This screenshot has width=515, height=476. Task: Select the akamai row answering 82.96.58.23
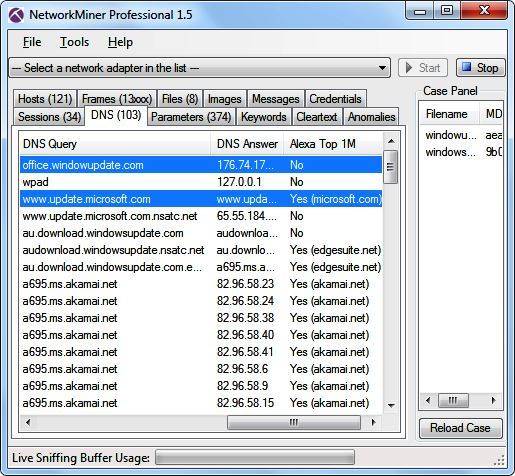[201, 284]
